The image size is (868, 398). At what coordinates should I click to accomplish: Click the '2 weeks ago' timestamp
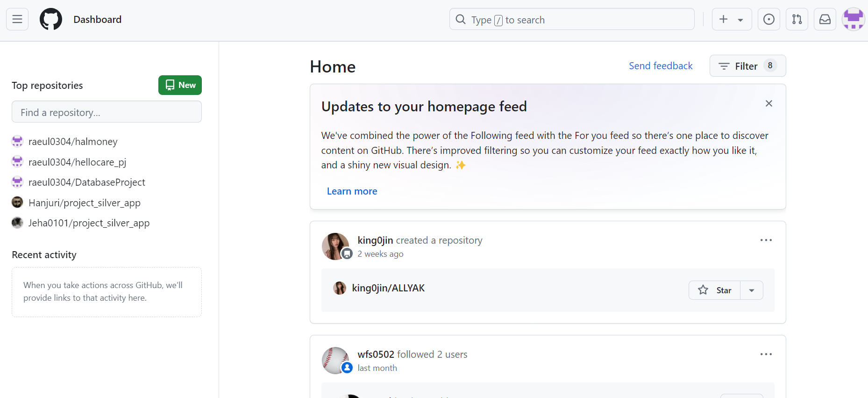(x=380, y=254)
